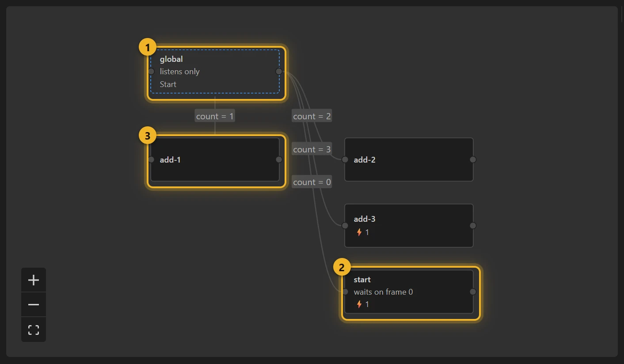624x364 pixels.
Task: Click the count = 3 transition label
Action: 312,149
